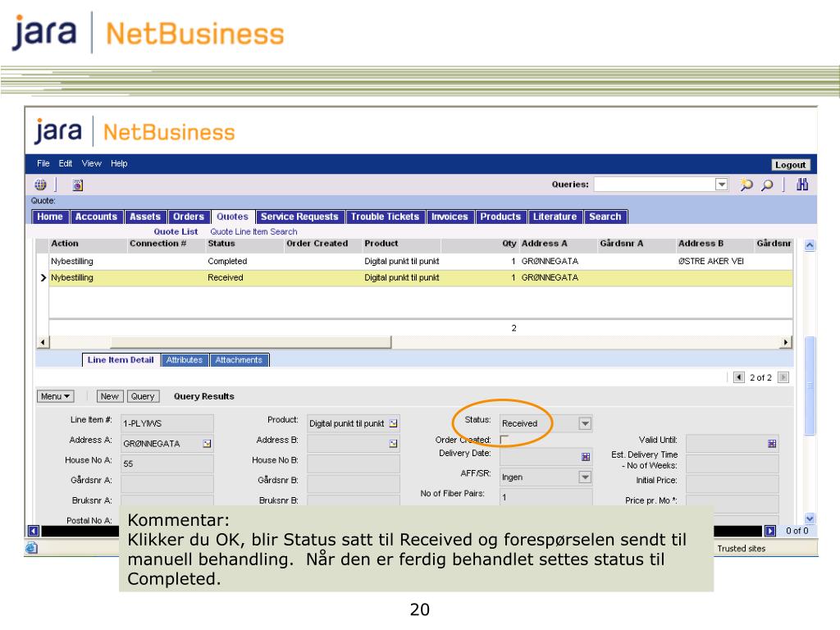Select the Completed Nybestilling row

[x=421, y=262]
